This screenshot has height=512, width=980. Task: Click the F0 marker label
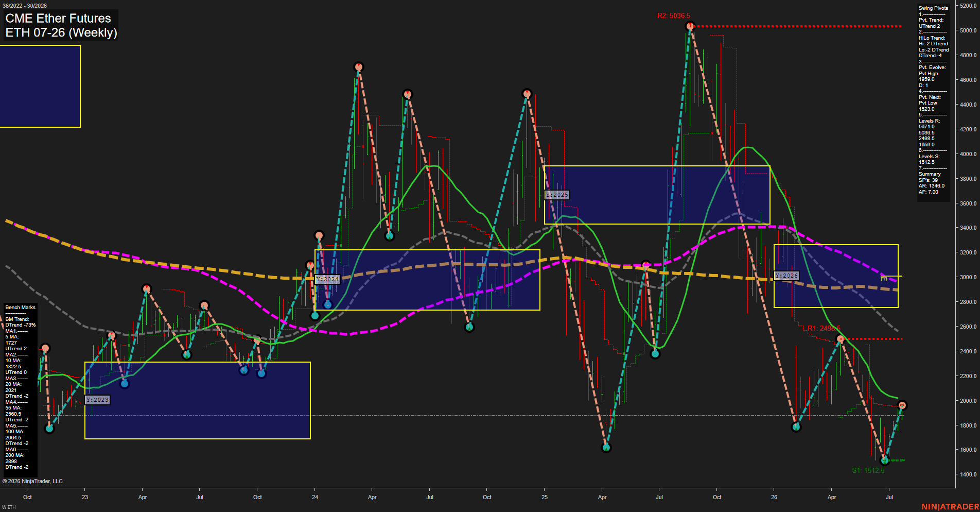pyautogui.click(x=884, y=279)
